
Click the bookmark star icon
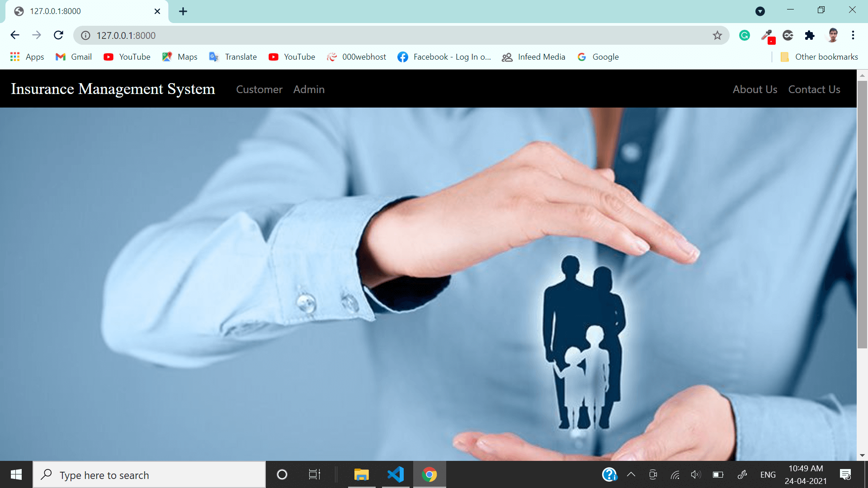pos(717,34)
